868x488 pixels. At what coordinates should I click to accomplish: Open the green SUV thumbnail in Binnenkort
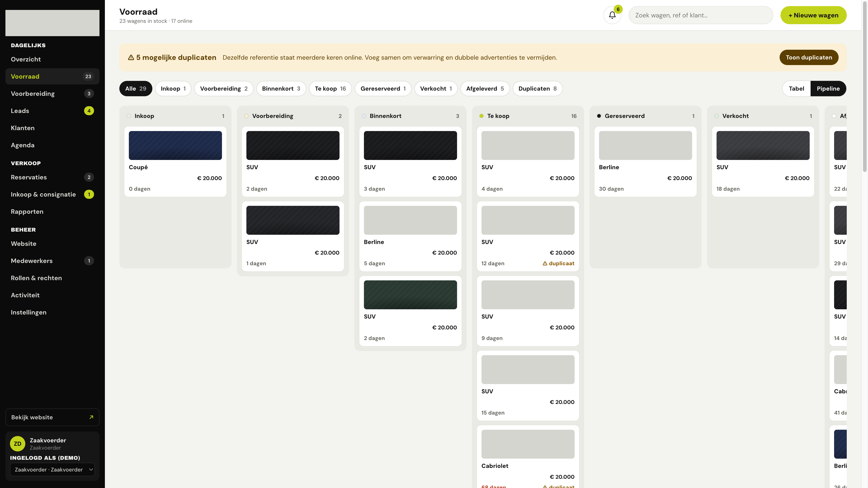click(410, 295)
